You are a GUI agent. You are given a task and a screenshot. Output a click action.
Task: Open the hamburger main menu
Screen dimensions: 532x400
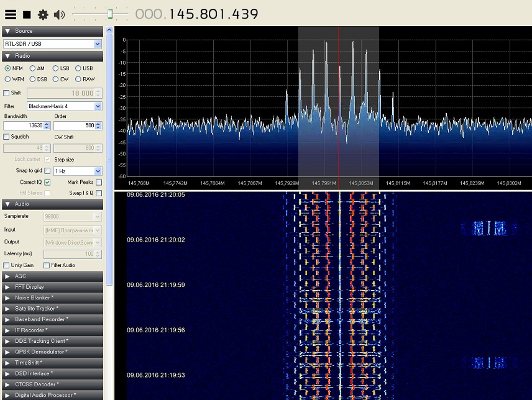tap(11, 14)
